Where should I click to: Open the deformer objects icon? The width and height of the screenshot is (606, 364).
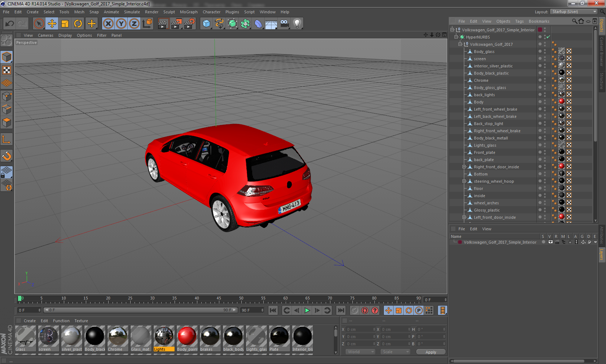[258, 24]
